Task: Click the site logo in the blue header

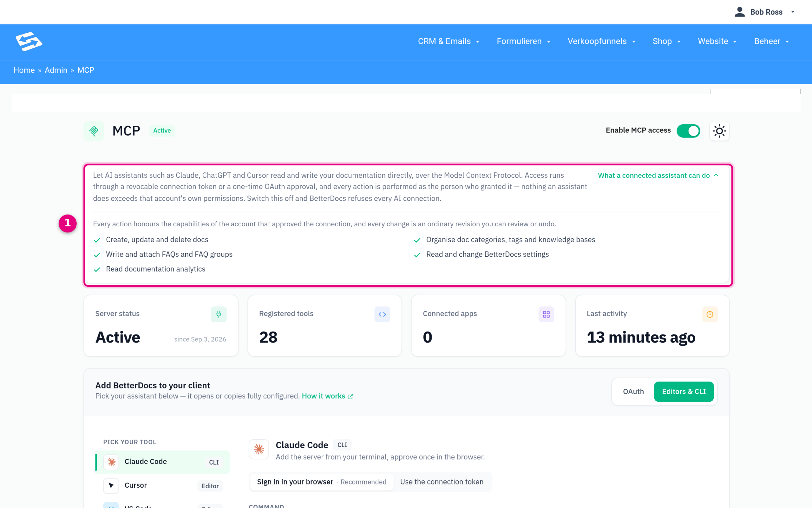Action: (29, 41)
